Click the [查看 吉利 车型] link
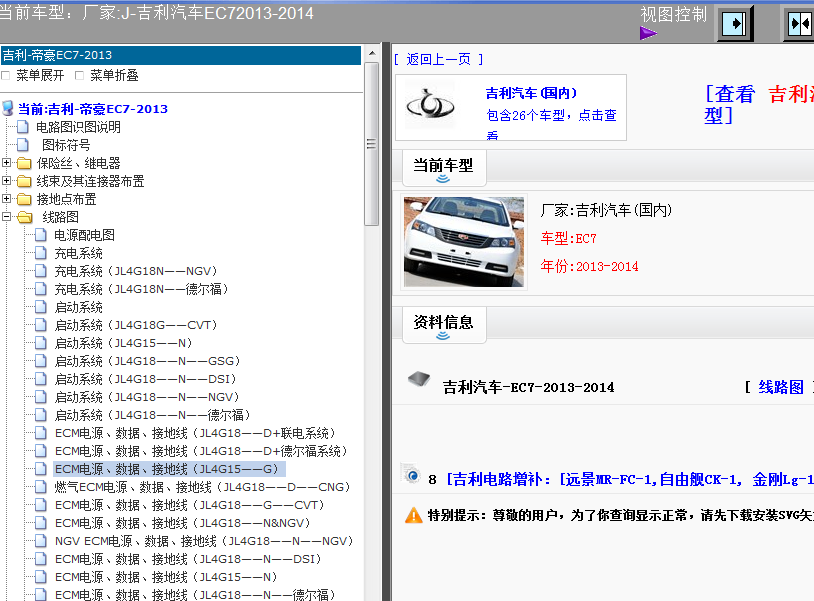This screenshot has height=601, width=814. pyautogui.click(x=758, y=104)
